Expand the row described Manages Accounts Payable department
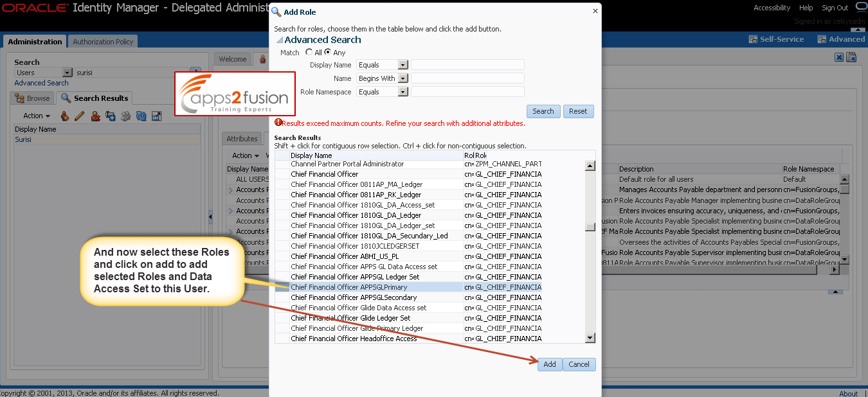This screenshot has height=397, width=868. [231, 190]
